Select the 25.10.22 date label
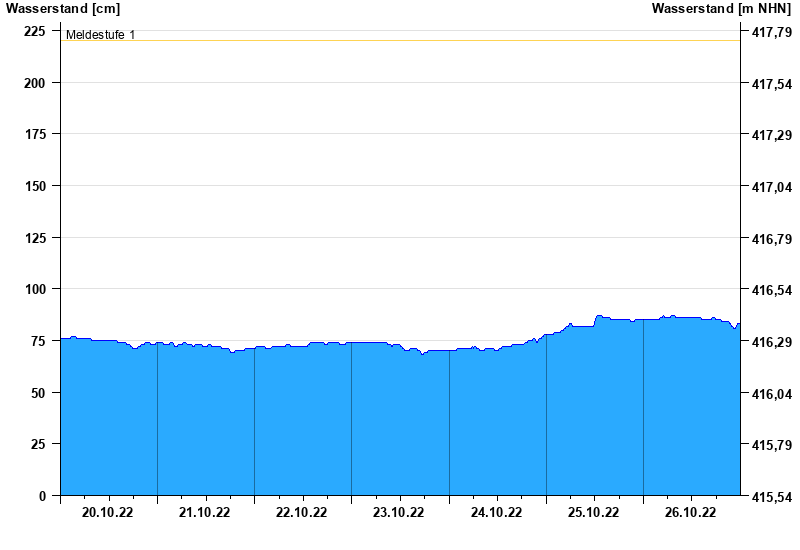This screenshot has width=800, height=550. click(x=594, y=513)
